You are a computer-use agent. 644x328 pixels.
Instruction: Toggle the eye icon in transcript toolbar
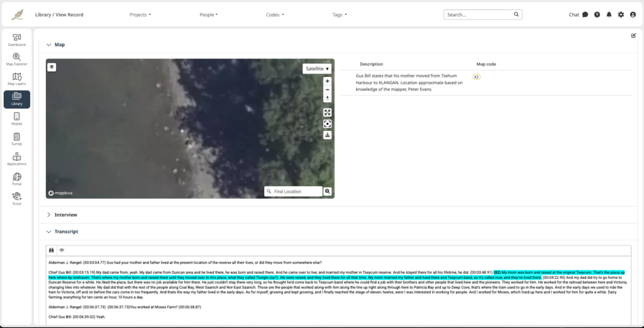click(x=62, y=250)
